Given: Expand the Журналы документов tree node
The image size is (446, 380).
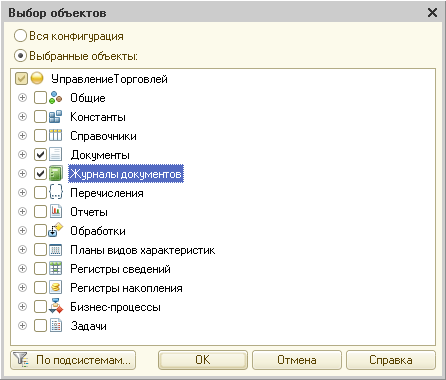Looking at the screenshot, I should 22,174.
